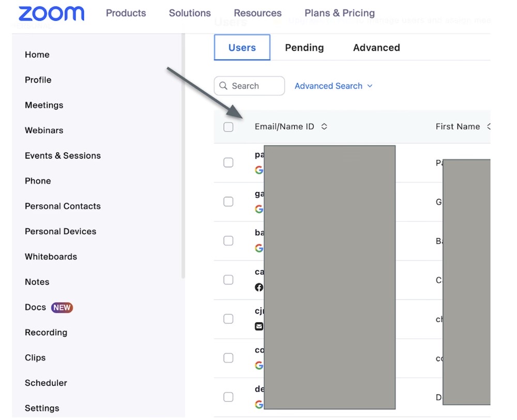
Task: Check the checkbox on the first user row
Action: (x=229, y=162)
